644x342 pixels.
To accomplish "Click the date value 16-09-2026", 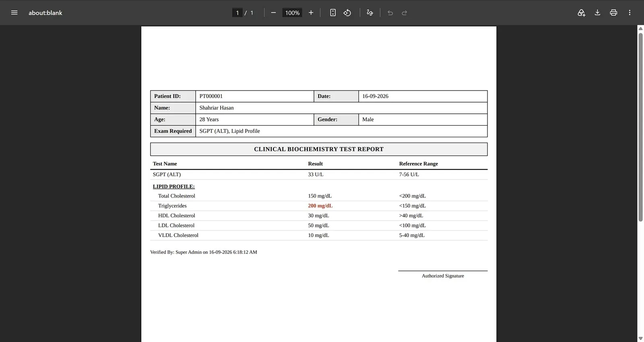I will [375, 96].
